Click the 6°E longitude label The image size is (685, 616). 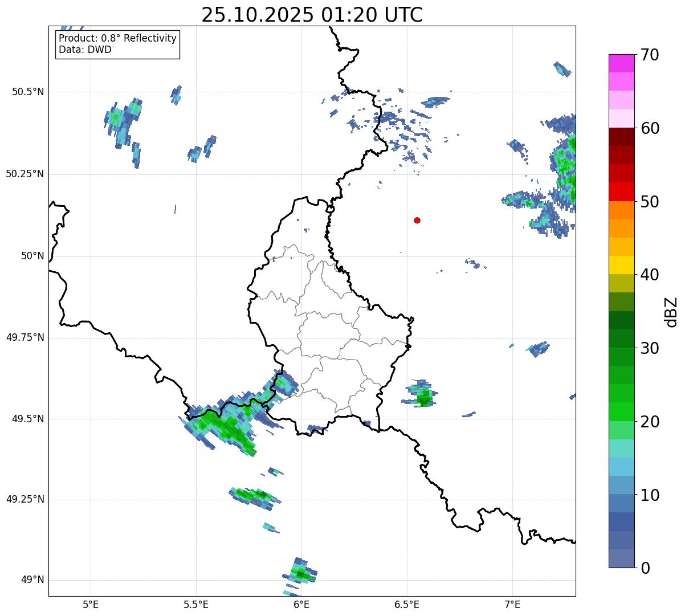(x=301, y=604)
